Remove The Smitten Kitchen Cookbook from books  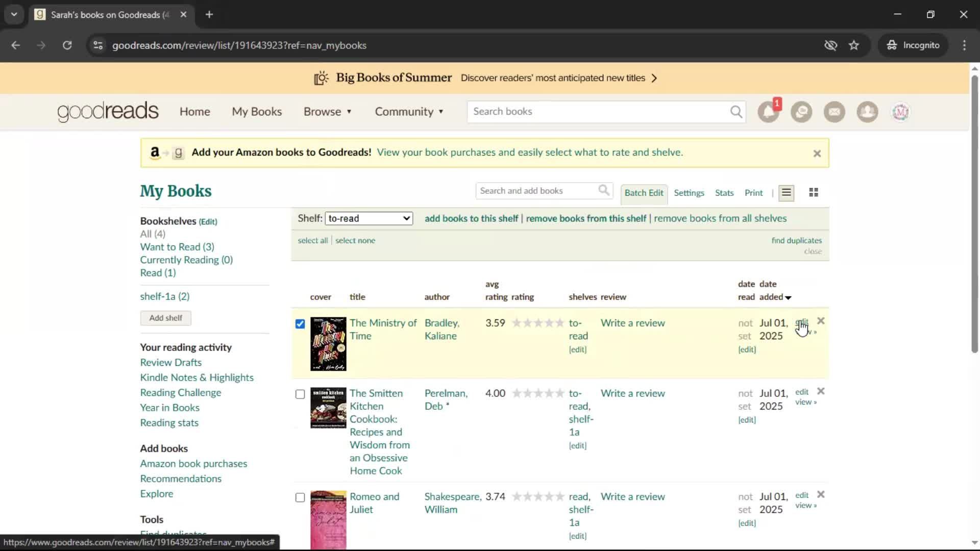click(821, 391)
